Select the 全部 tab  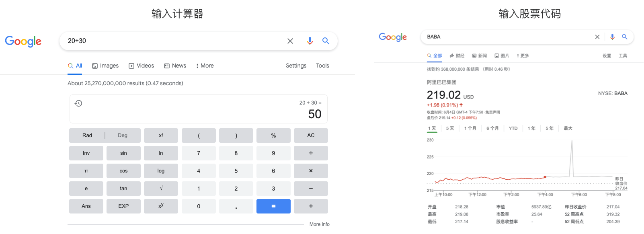pos(435,56)
